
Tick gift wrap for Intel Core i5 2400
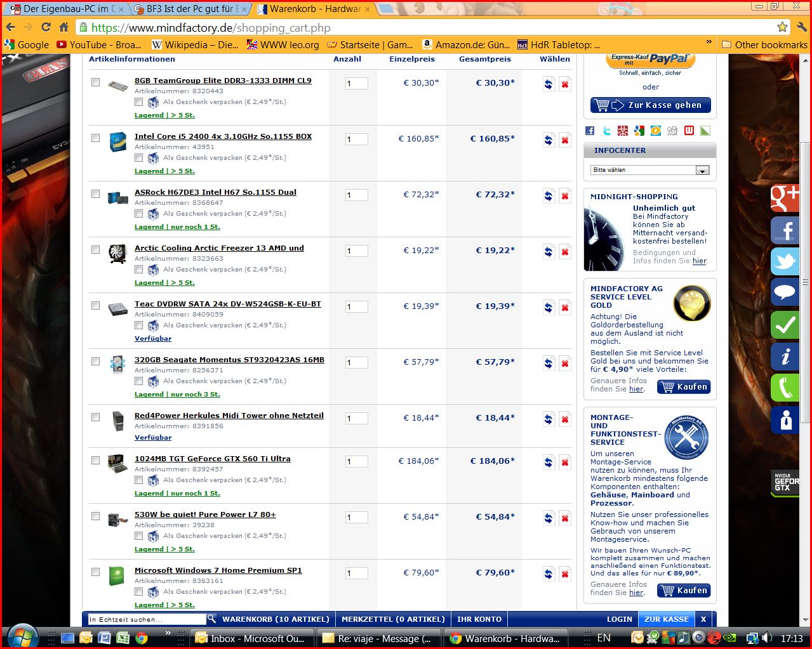coord(138,157)
